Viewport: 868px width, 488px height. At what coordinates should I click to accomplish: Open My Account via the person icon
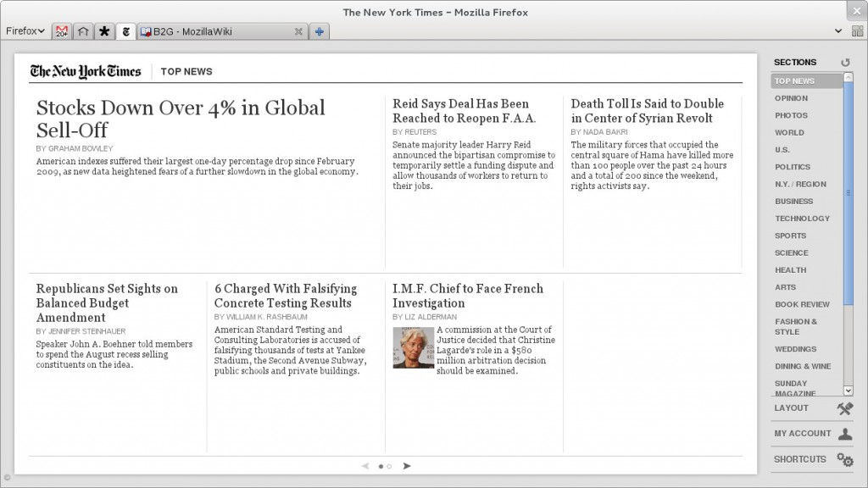pyautogui.click(x=844, y=434)
